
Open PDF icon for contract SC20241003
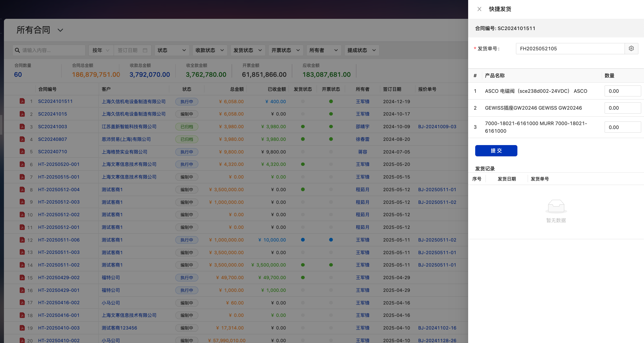tap(22, 126)
